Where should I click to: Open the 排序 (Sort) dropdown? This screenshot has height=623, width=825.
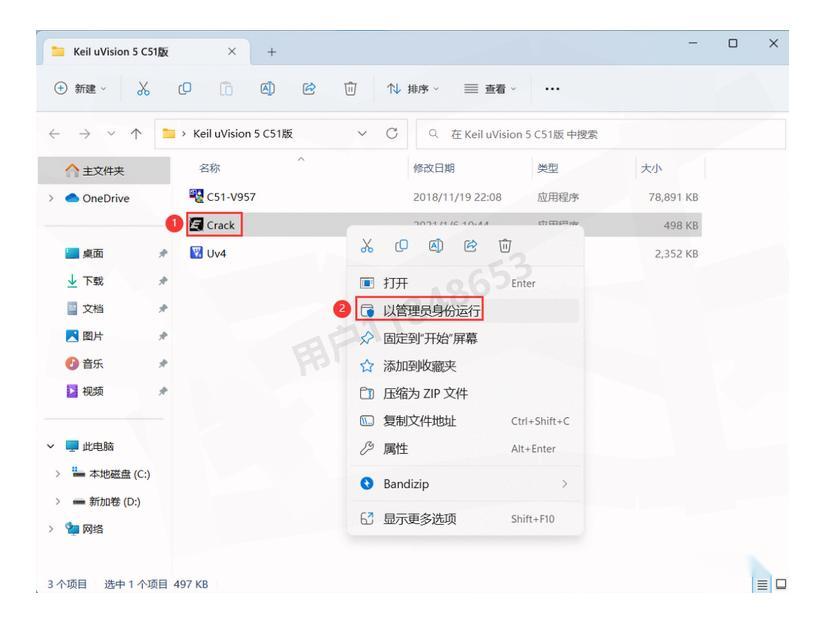coord(413,89)
